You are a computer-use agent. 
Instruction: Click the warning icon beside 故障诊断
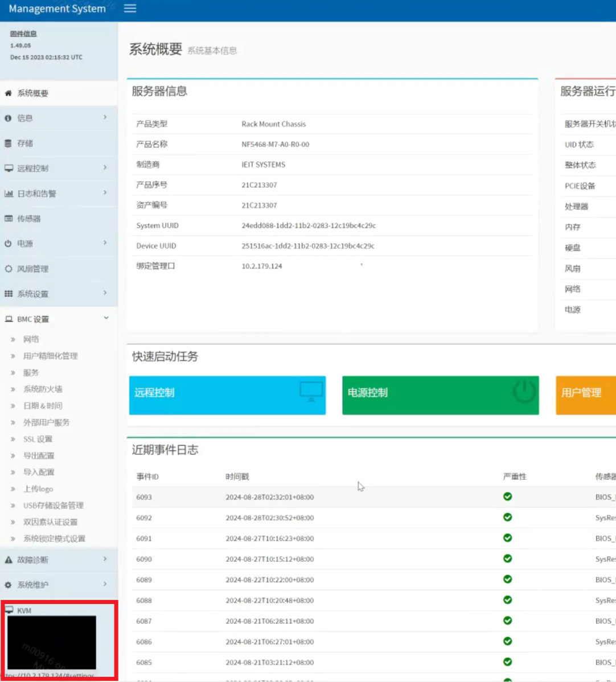point(9,560)
